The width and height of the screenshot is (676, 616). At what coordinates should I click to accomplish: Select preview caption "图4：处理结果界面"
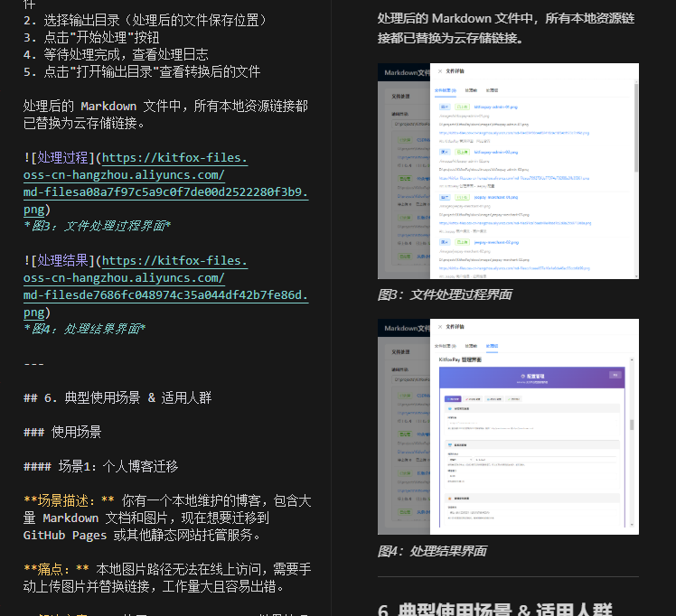coord(432,551)
